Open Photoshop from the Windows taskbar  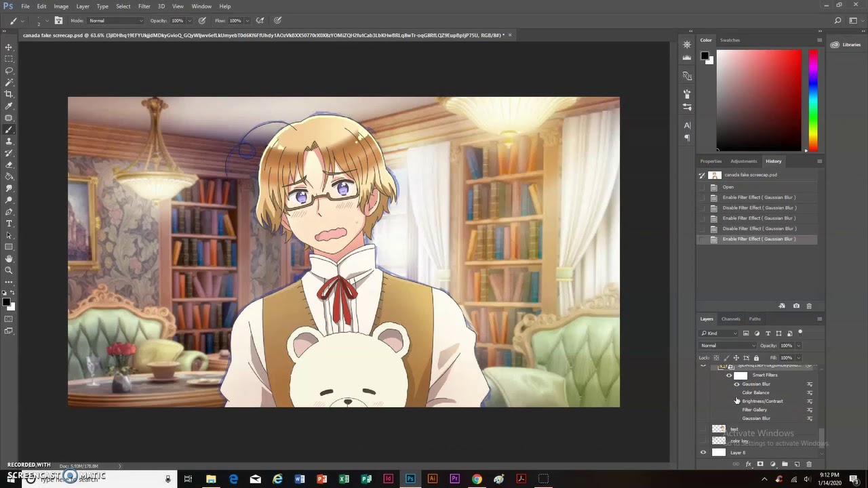410,479
